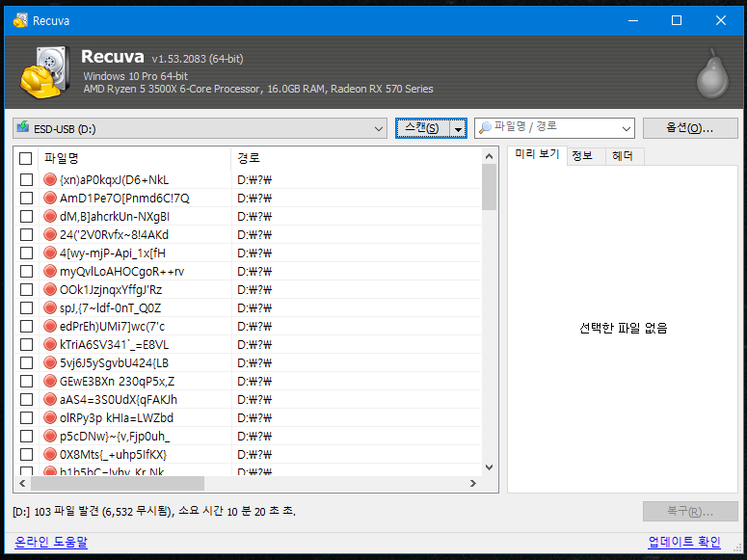747x560 pixels.
Task: Sort the list by the 경로 column header
Action: coord(356,158)
